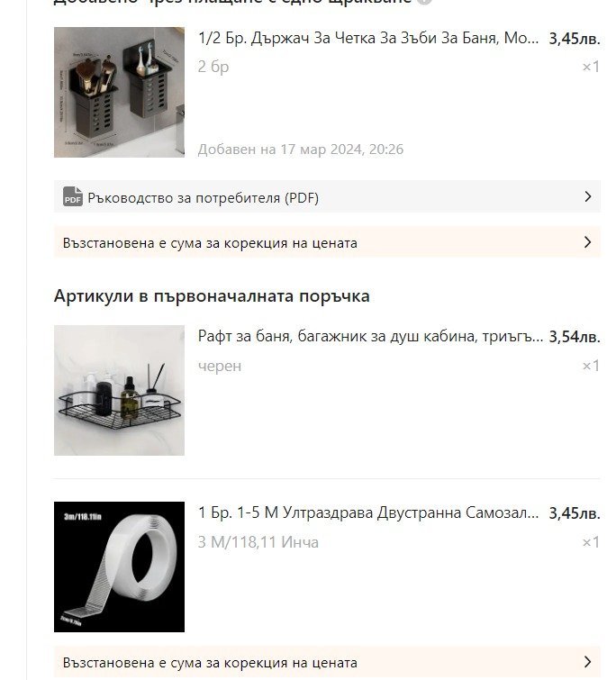The height and width of the screenshot is (680, 616).
Task: Click the ×1 quantity beside the bathroom shelf
Action: click(591, 366)
